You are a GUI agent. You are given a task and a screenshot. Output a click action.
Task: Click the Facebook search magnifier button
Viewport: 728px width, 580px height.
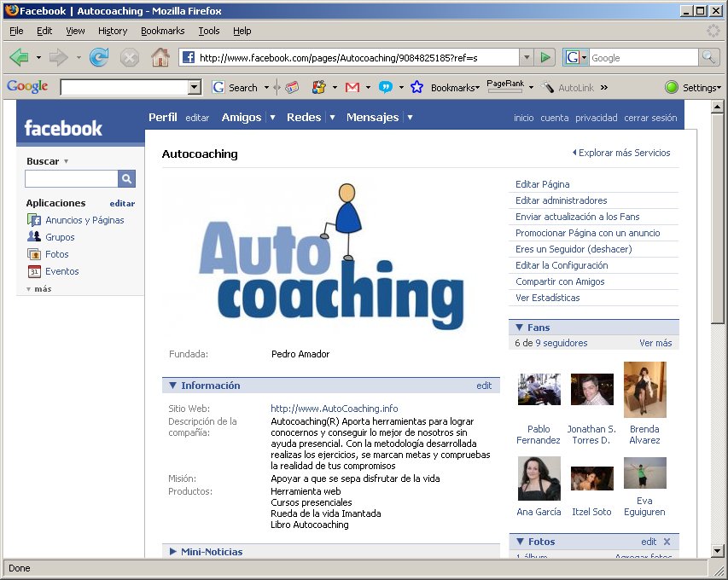(x=127, y=178)
